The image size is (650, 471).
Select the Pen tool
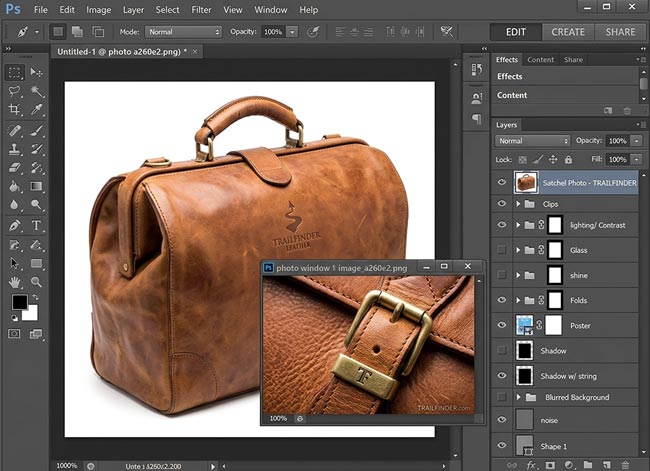pyautogui.click(x=15, y=226)
